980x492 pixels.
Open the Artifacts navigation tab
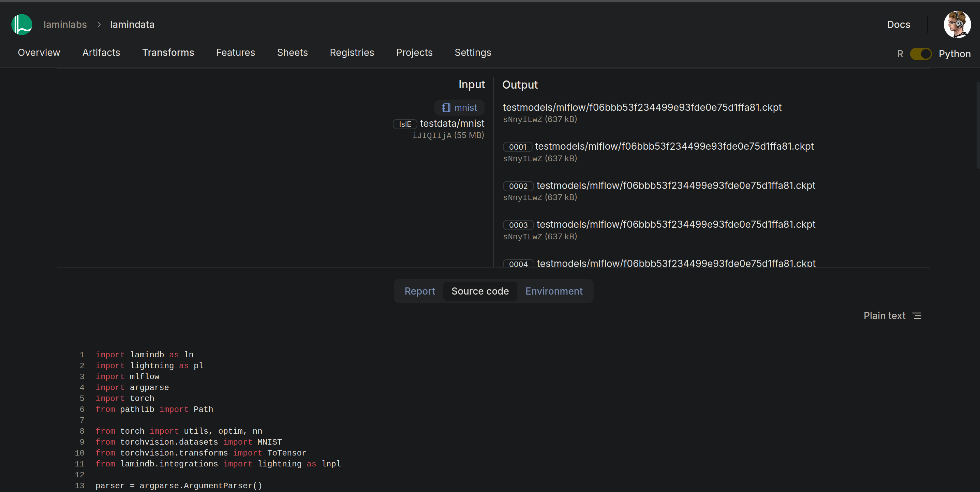[x=101, y=53]
